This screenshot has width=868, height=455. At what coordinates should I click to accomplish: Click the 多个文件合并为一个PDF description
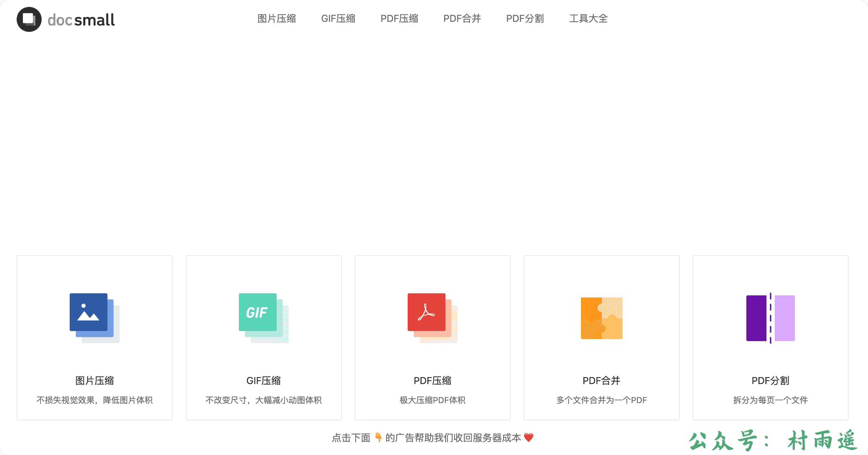(x=601, y=400)
